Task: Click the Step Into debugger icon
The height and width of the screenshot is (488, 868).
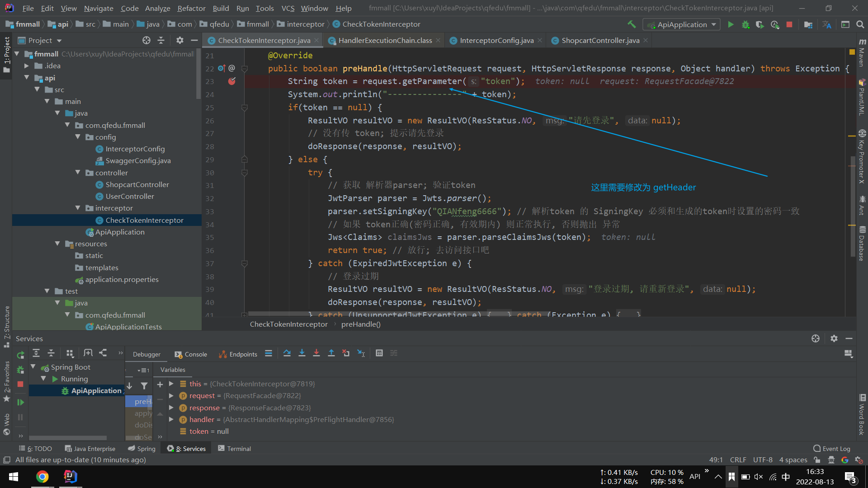Action: [302, 353]
